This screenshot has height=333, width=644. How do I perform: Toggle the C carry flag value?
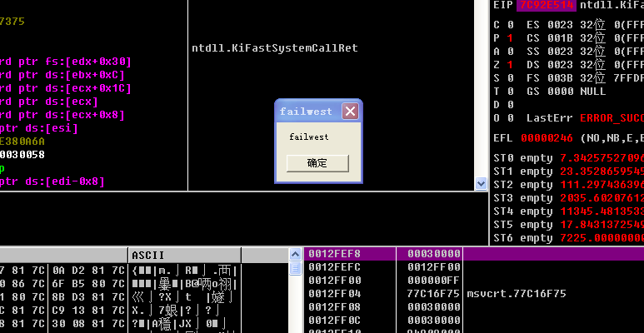508,24
